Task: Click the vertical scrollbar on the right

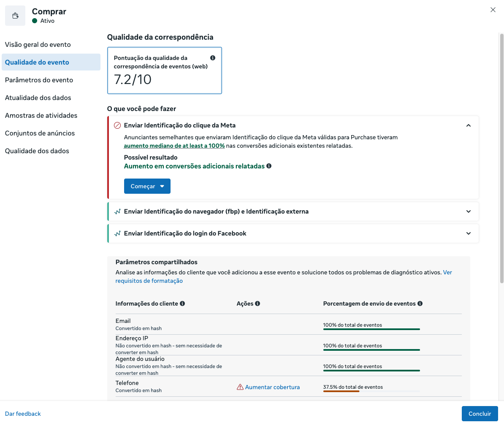Action: click(x=501, y=158)
